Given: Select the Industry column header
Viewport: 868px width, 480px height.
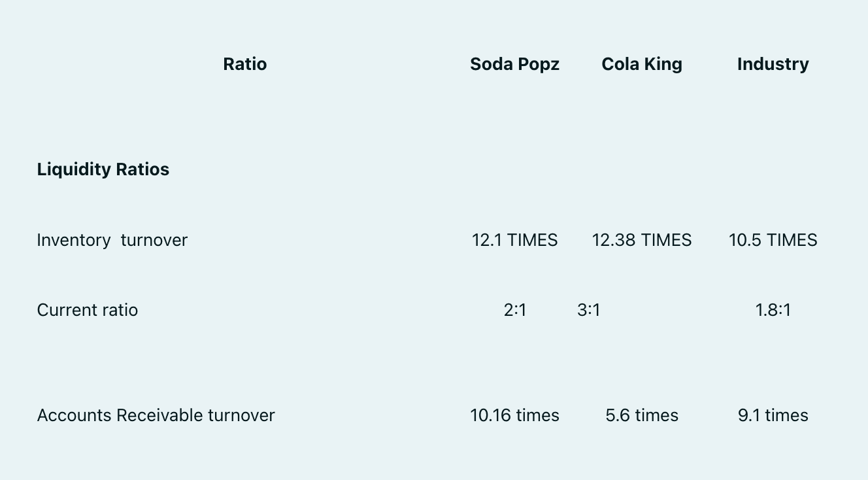Looking at the screenshot, I should (773, 64).
